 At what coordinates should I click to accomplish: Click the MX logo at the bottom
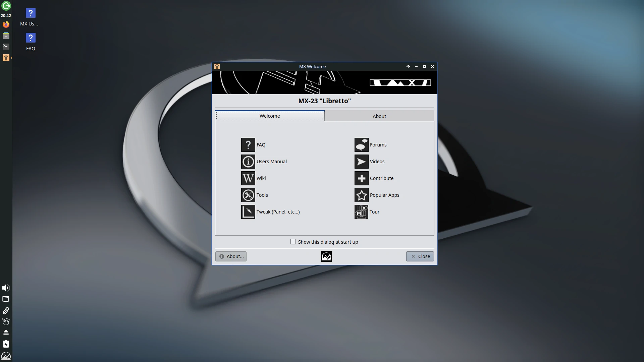[326, 256]
